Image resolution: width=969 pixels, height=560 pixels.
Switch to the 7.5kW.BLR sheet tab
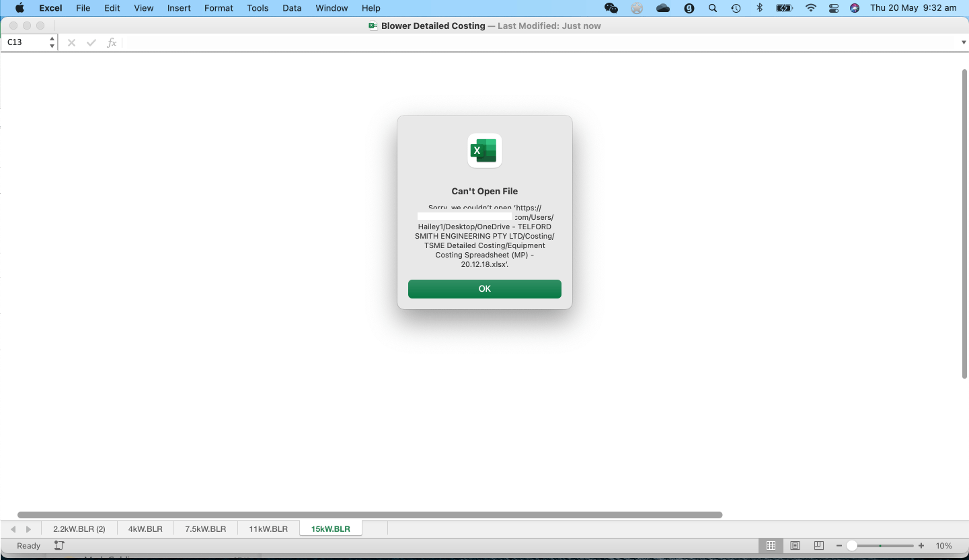pyautogui.click(x=205, y=529)
